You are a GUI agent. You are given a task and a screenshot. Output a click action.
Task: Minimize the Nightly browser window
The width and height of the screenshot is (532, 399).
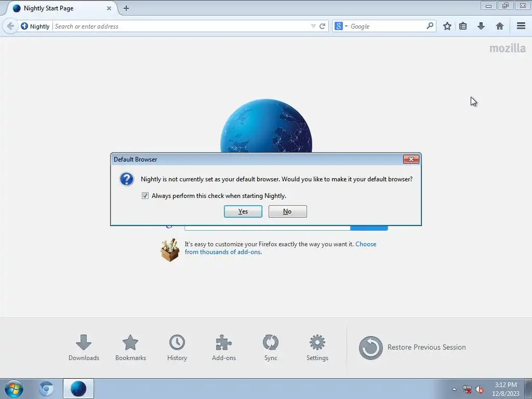pyautogui.click(x=488, y=5)
